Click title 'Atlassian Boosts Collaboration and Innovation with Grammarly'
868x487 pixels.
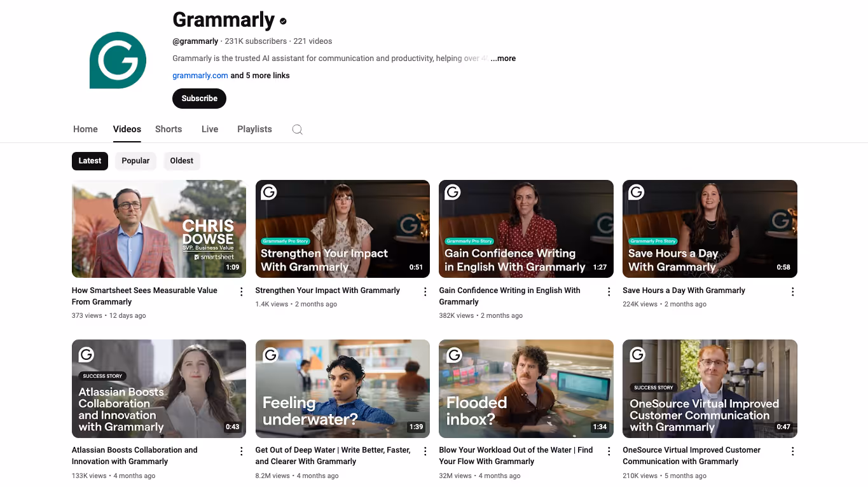click(x=135, y=456)
